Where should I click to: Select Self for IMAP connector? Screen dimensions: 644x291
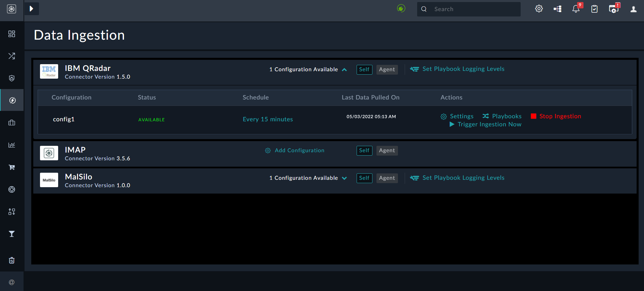pos(364,151)
